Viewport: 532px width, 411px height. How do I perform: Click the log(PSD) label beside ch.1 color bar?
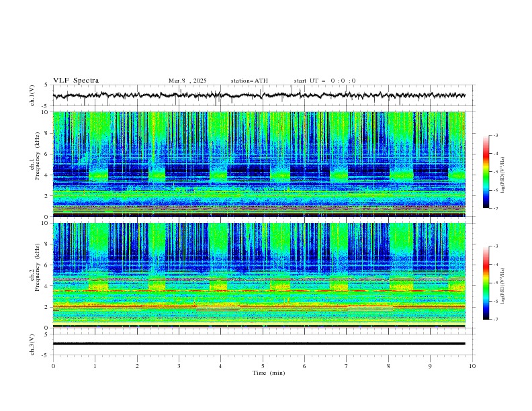point(503,175)
